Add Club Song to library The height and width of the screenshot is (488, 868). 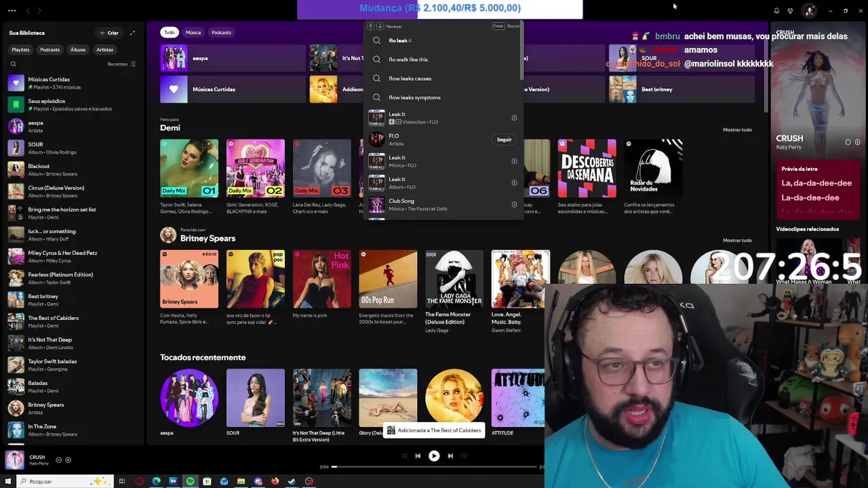514,205
